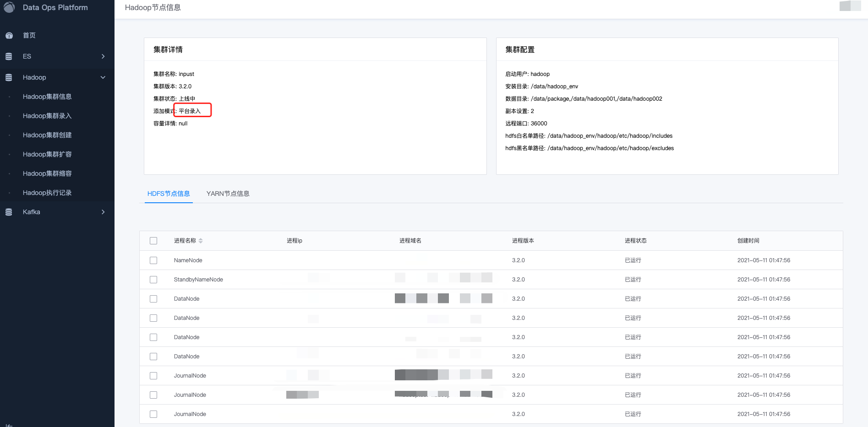Open 首页 in the sidebar
Viewport: 868px width, 427px height.
point(29,35)
